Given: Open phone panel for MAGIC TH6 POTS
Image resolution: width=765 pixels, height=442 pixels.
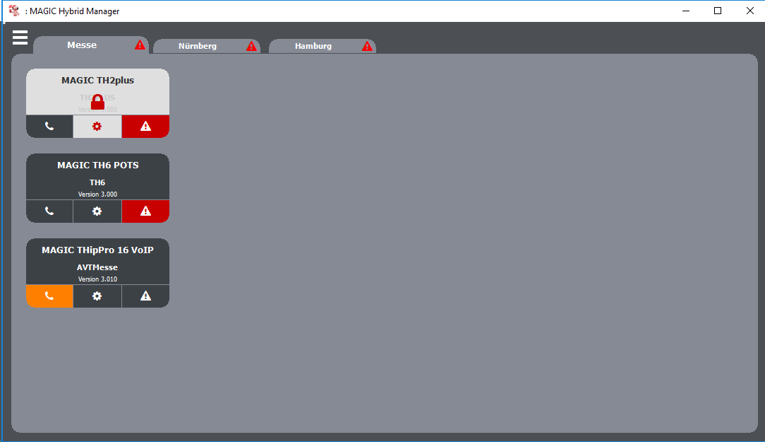Looking at the screenshot, I should 49,211.
